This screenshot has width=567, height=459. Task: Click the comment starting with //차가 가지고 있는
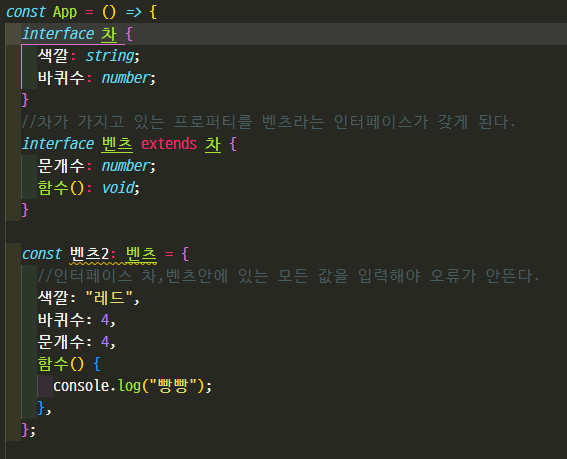[x=268, y=122]
